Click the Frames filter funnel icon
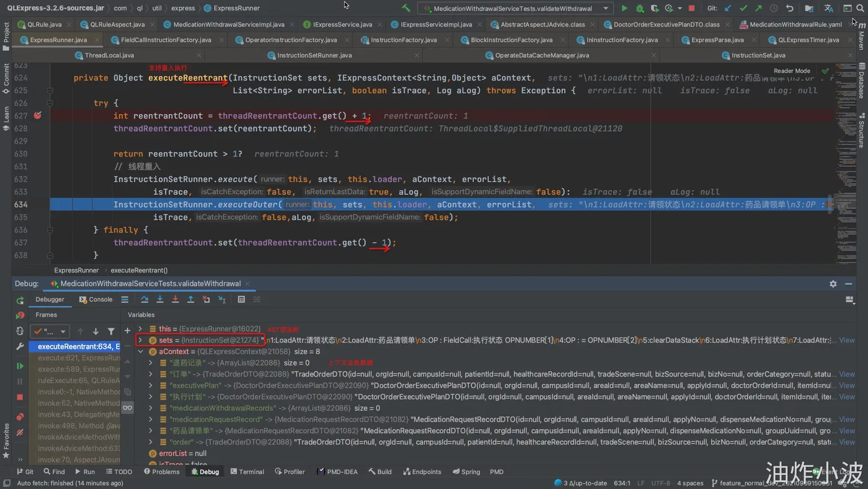Screen dimensions: 868x489 [111, 331]
